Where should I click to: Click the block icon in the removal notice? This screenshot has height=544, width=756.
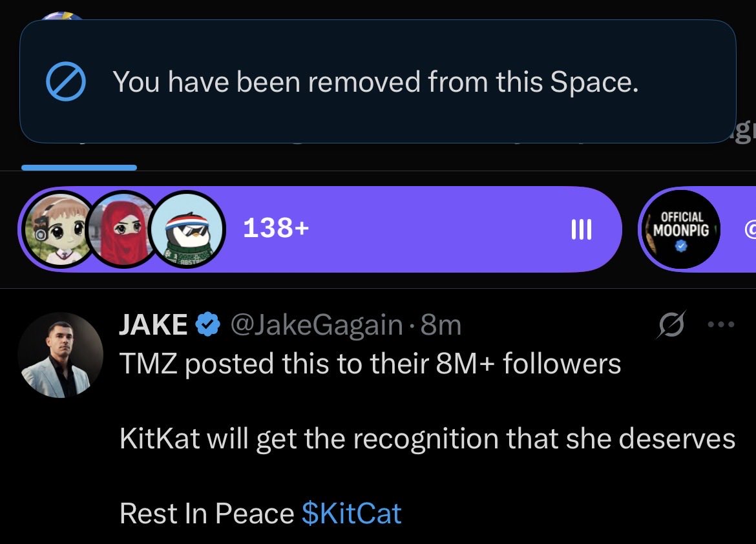click(66, 82)
